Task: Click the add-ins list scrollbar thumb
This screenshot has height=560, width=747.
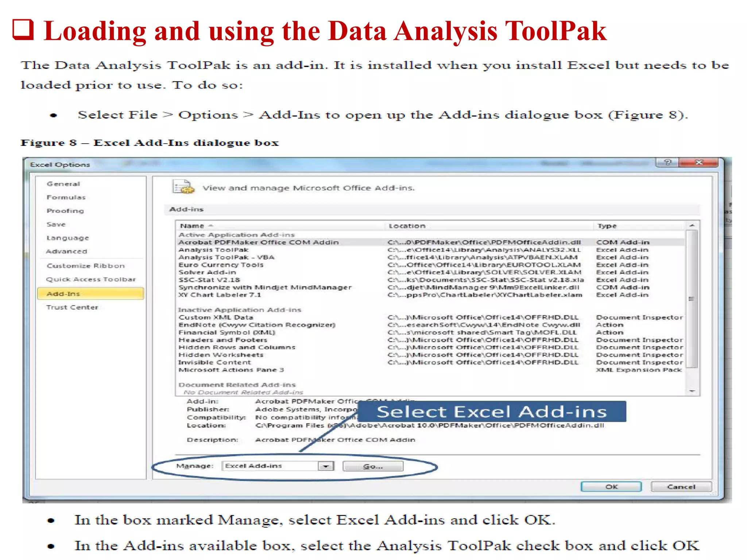Action: tap(692, 299)
